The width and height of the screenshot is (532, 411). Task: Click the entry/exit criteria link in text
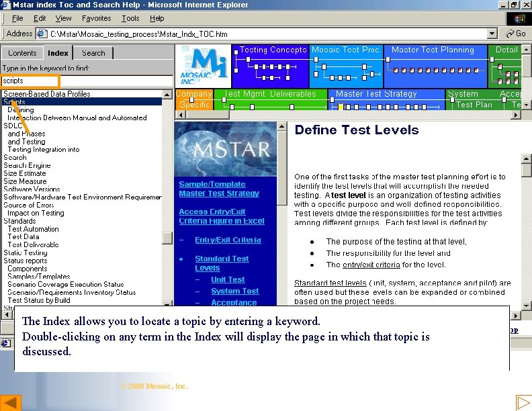click(x=371, y=265)
